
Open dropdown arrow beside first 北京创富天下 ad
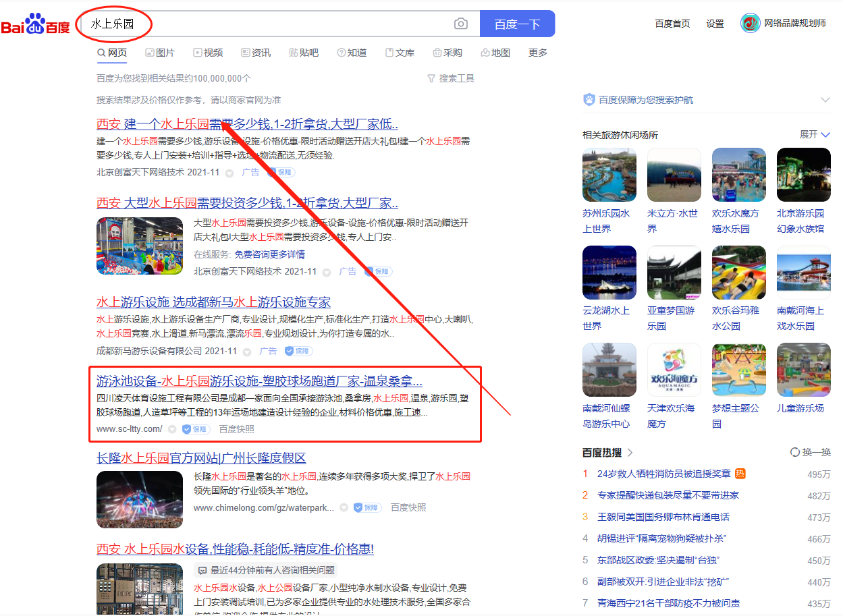point(229,173)
